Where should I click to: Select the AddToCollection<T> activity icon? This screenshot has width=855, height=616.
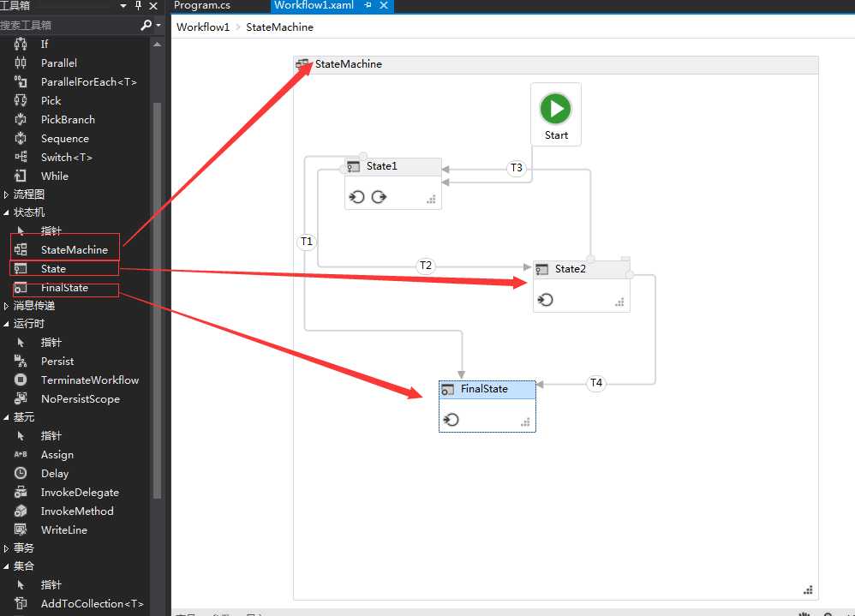pos(21,603)
